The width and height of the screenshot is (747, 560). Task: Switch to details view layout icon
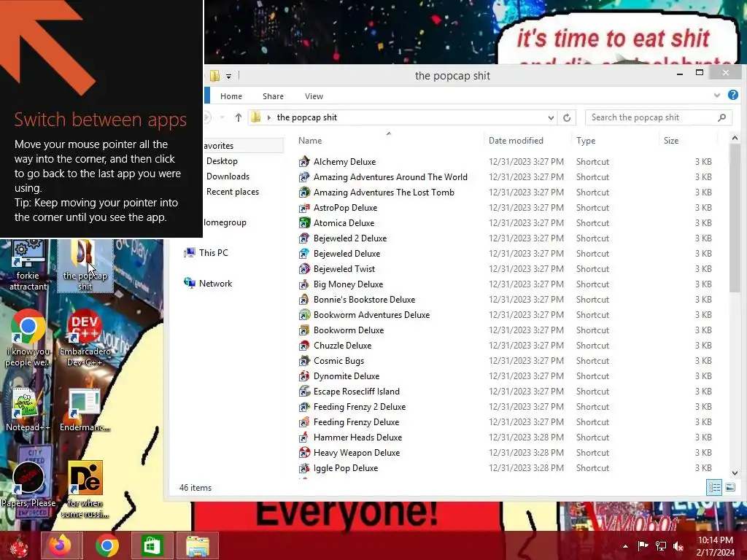[x=714, y=487]
